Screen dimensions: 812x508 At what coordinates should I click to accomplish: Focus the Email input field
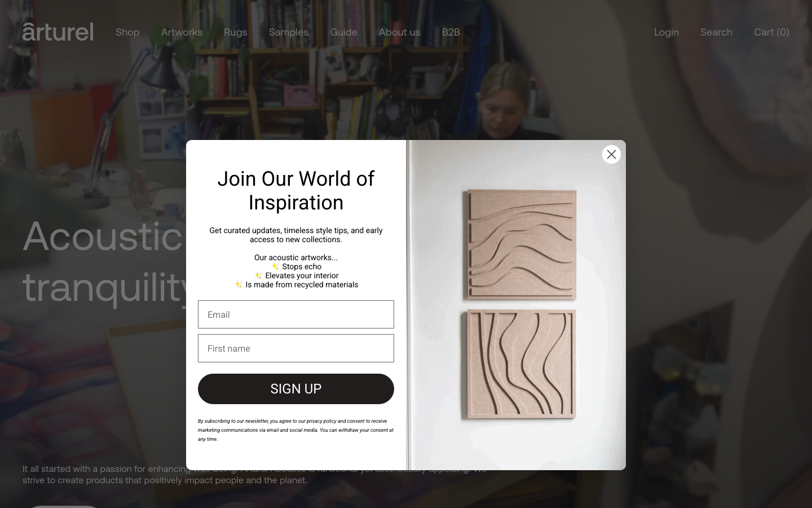296,314
